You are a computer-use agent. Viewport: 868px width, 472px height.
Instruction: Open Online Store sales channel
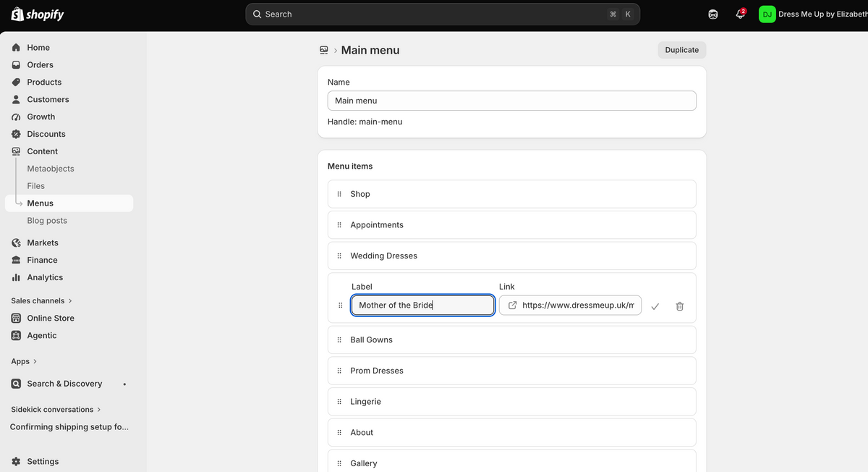(x=69, y=318)
